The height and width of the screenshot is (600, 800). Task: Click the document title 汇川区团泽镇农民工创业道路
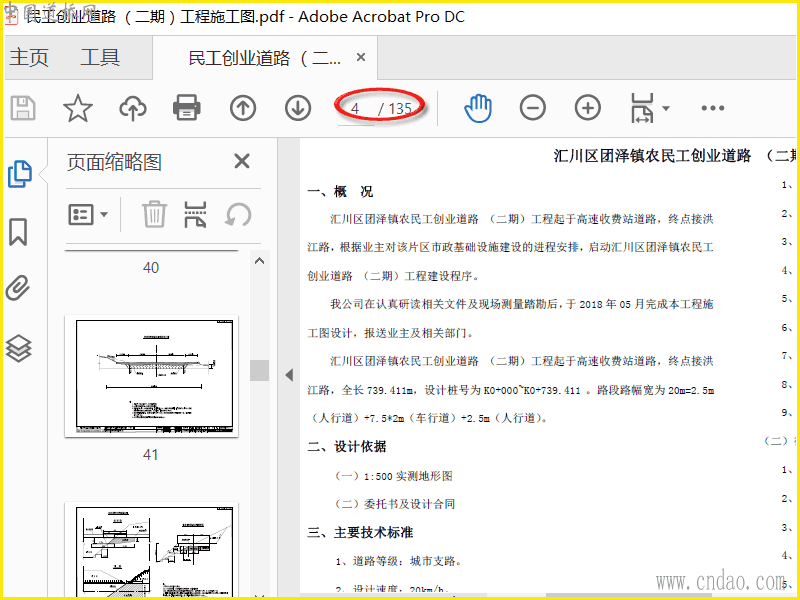coord(653,155)
